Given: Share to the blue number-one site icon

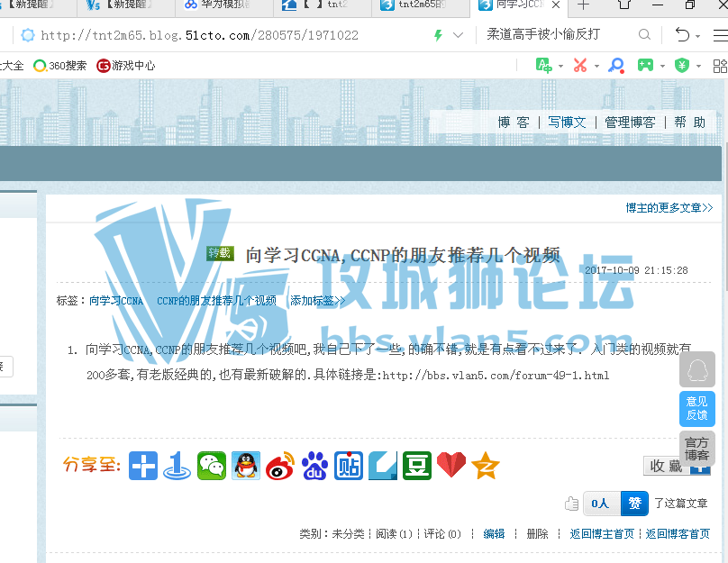Looking at the screenshot, I should (x=177, y=466).
